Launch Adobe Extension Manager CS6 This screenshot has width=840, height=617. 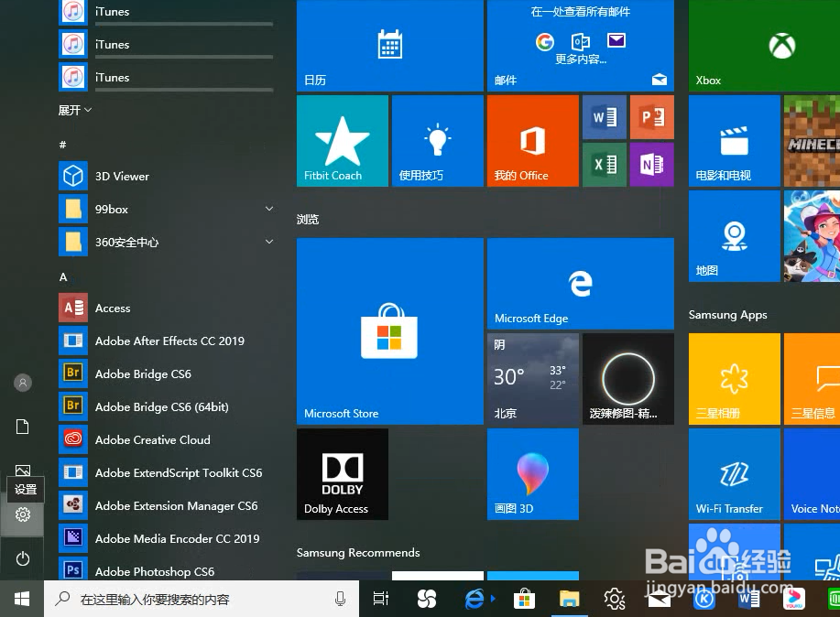click(167, 506)
